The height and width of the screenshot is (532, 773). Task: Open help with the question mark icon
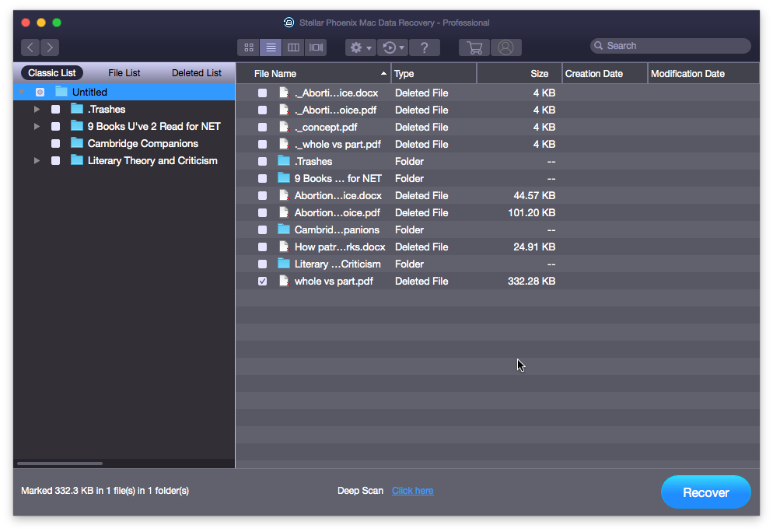[425, 47]
